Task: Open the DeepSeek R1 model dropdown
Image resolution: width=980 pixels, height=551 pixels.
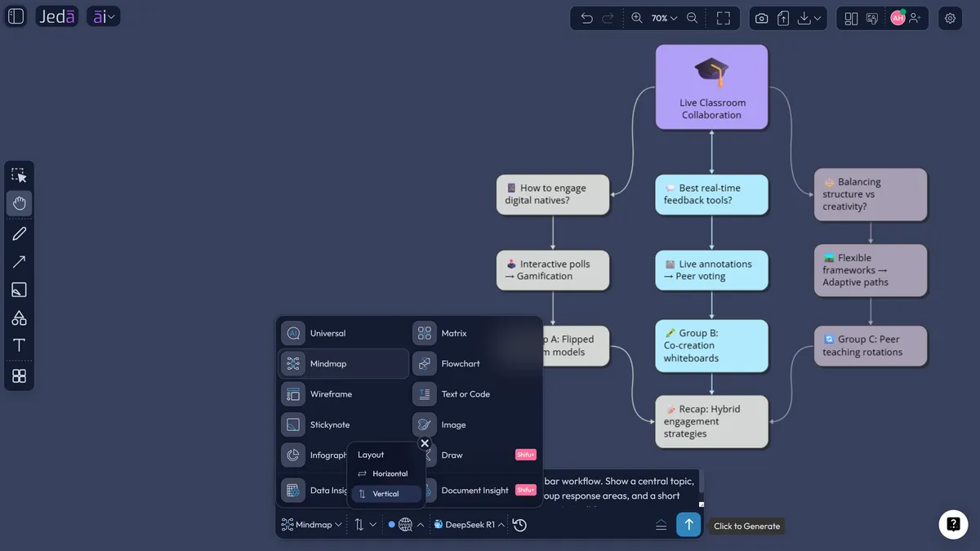Action: pos(469,525)
